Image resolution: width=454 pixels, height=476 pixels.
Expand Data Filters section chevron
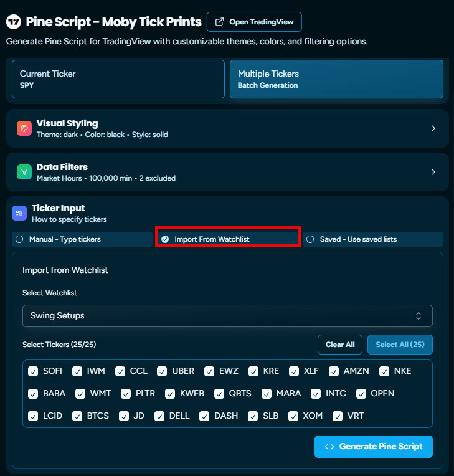(x=433, y=172)
